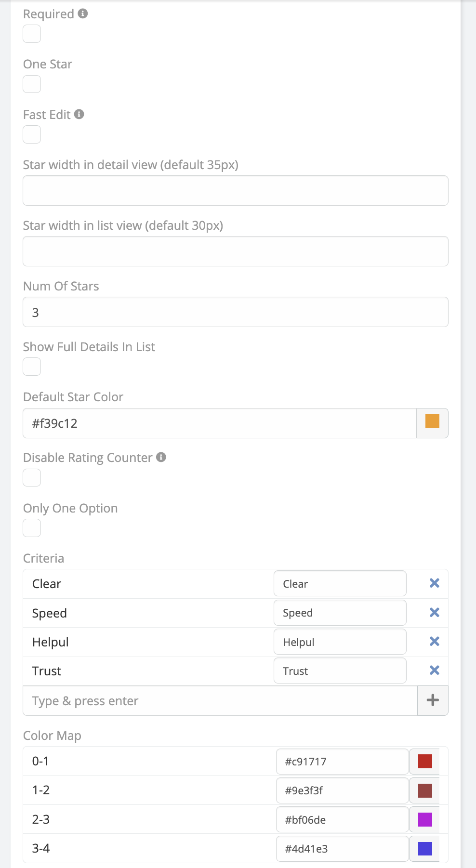The height and width of the screenshot is (868, 476).
Task: Pick color for the 2-3 purple swatch
Action: pyautogui.click(x=425, y=819)
